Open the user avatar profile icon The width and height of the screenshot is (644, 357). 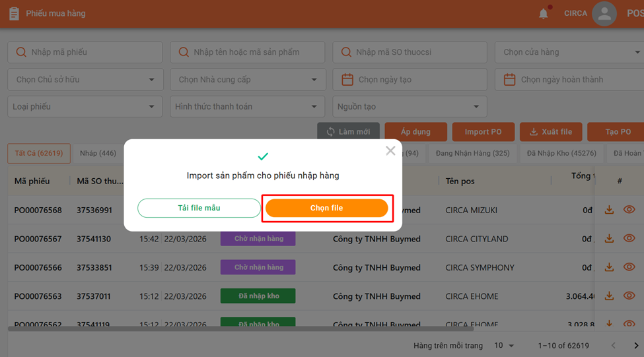(604, 13)
